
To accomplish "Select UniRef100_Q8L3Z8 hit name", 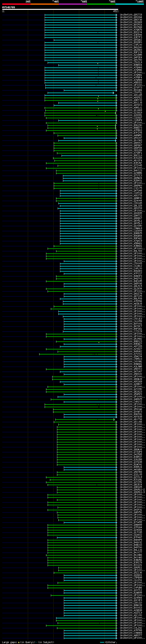I will point(131,206).
